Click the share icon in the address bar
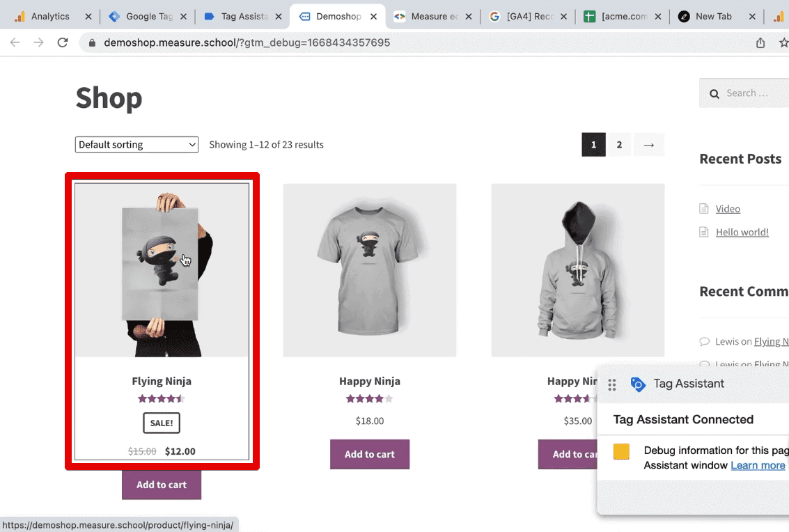 click(x=760, y=42)
